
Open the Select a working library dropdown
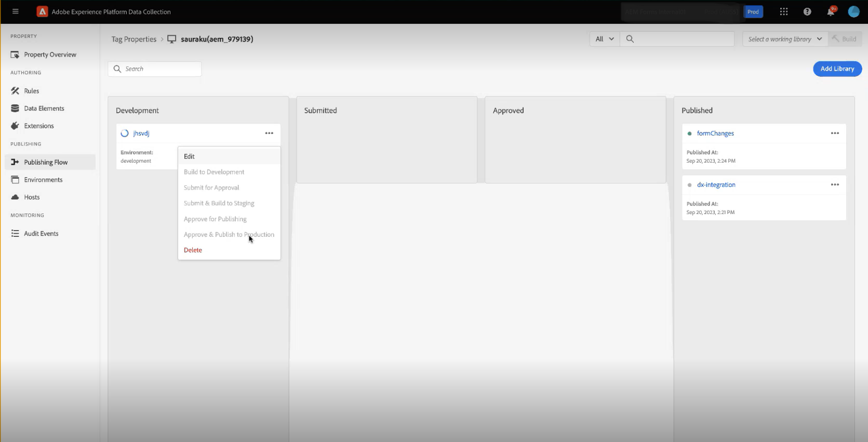point(785,39)
